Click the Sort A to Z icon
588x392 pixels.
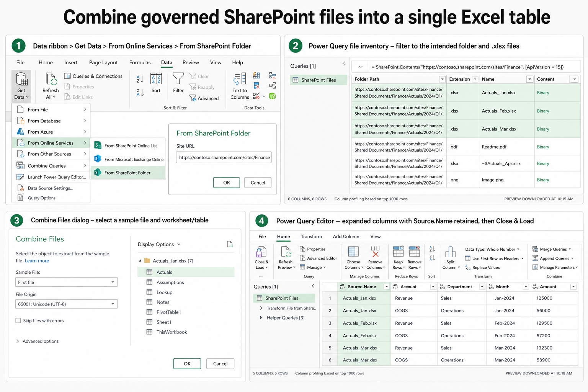[x=140, y=79]
